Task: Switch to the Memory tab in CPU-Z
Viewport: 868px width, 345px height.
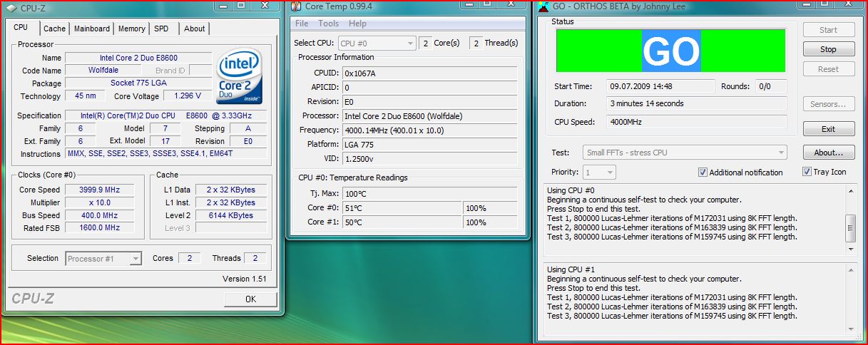Action: point(132,29)
